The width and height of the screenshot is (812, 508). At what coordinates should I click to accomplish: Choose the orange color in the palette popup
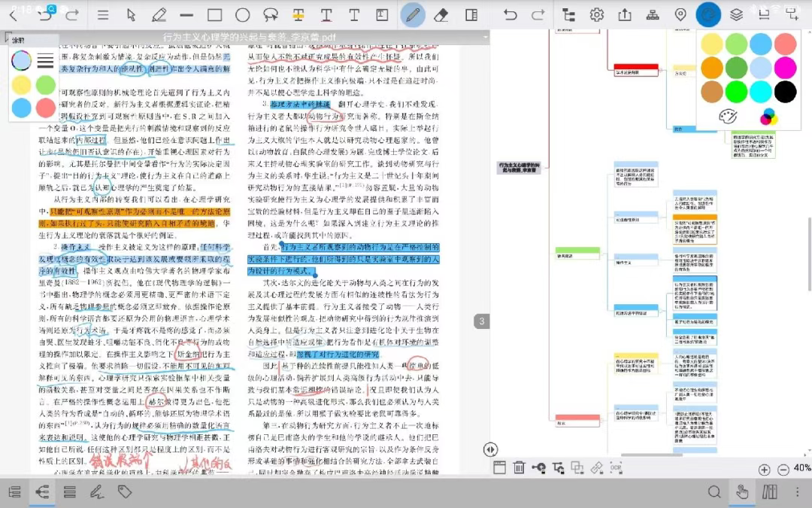(711, 68)
